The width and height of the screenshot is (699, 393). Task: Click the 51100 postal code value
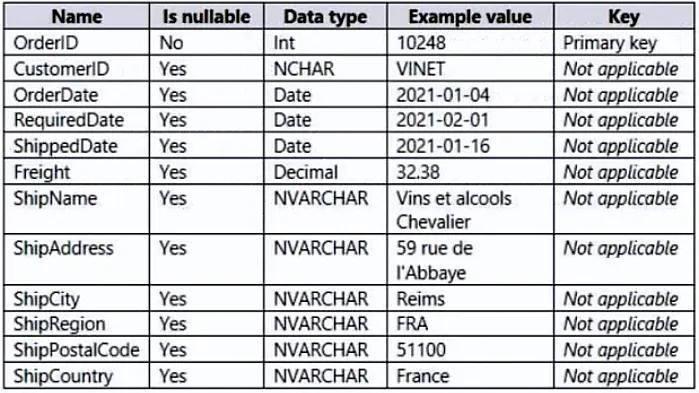[421, 350]
